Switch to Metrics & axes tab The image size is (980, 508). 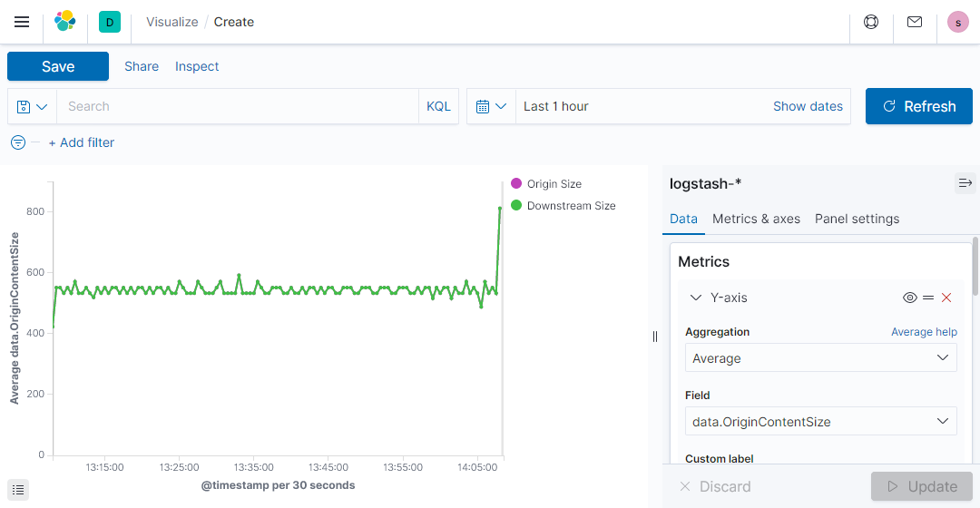756,219
